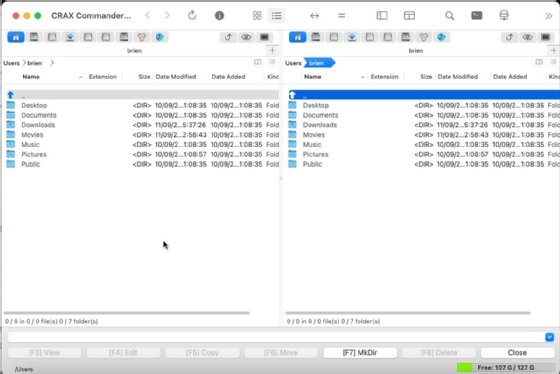Launch the terminal icon in toolbar
This screenshot has height=374, width=560.
coord(476,15)
